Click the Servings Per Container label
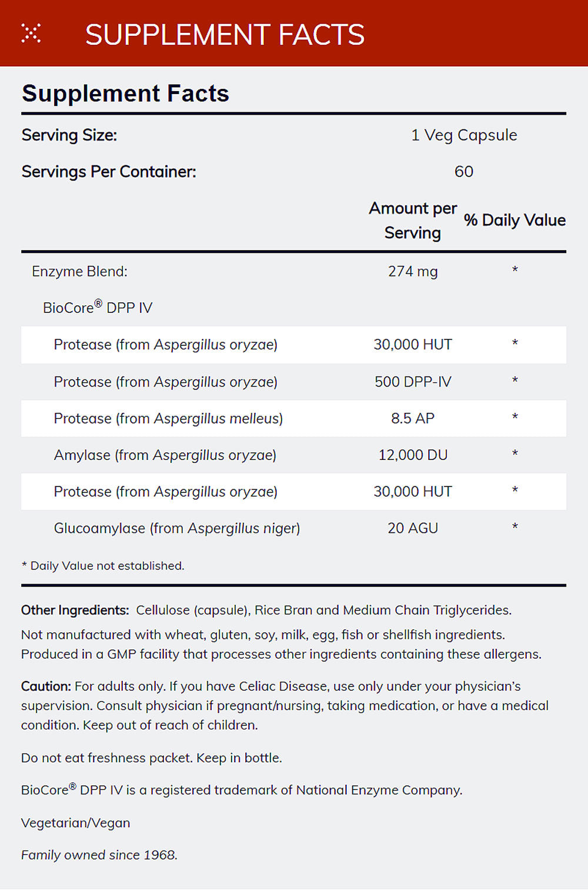The width and height of the screenshot is (588, 890). tap(109, 172)
